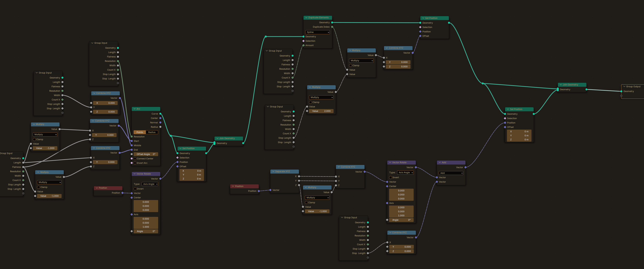Click the Separate XYZ node title
644x269 pixels.
pyautogui.click(x=282, y=171)
